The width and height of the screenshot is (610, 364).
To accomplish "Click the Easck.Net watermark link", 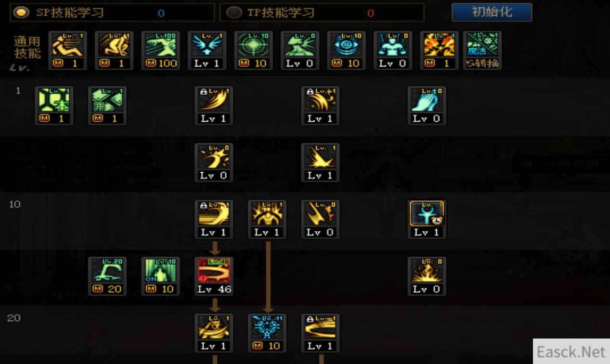I will (x=571, y=351).
